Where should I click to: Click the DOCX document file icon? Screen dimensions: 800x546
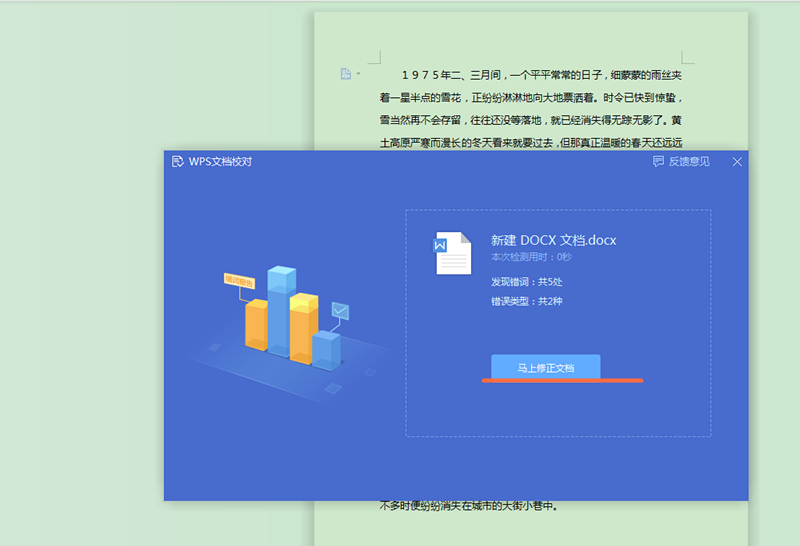coord(452,253)
